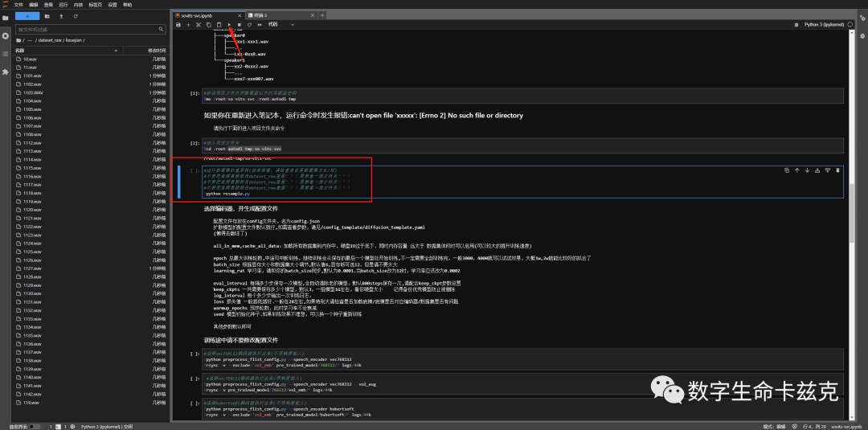Image resolution: width=868 pixels, height=430 pixels.
Task: Insert a cell above the active cell
Action: 817,170
